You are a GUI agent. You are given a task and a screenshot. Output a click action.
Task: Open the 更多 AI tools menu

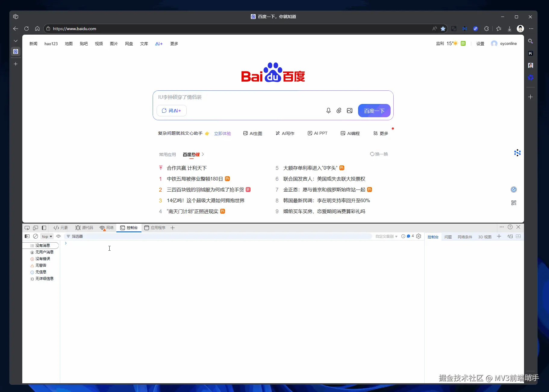pos(381,133)
